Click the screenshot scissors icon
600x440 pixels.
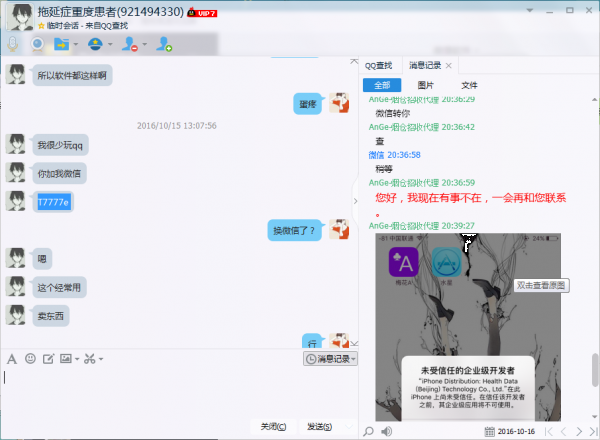tap(90, 359)
